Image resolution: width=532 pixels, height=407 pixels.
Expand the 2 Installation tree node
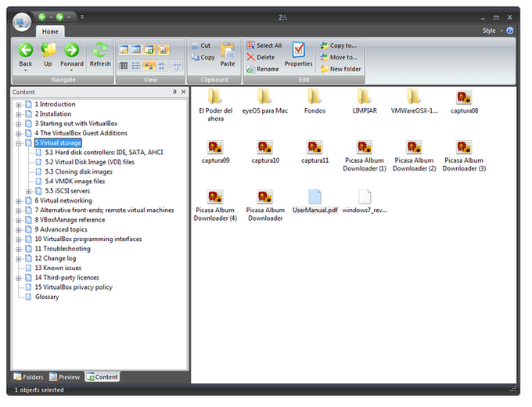pyautogui.click(x=18, y=114)
